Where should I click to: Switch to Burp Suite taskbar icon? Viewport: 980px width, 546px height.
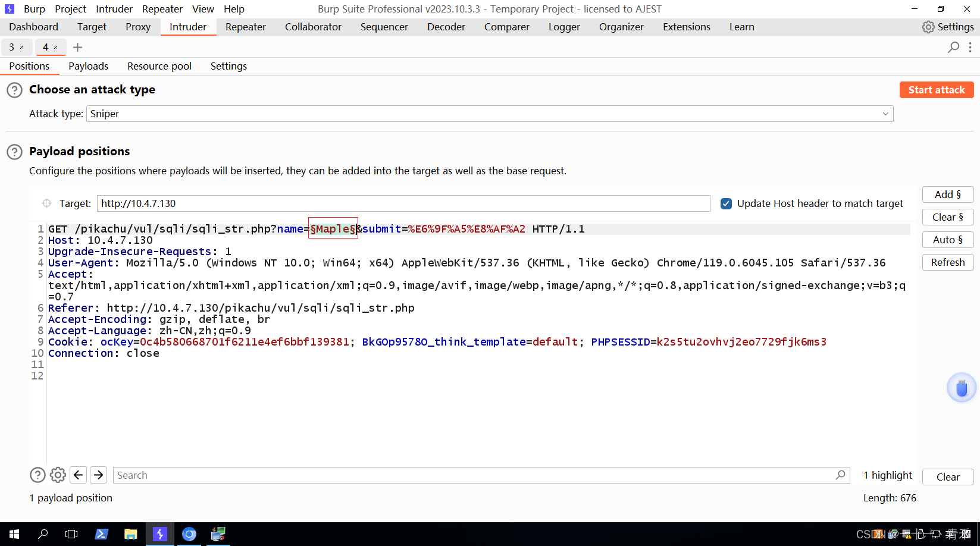159,534
